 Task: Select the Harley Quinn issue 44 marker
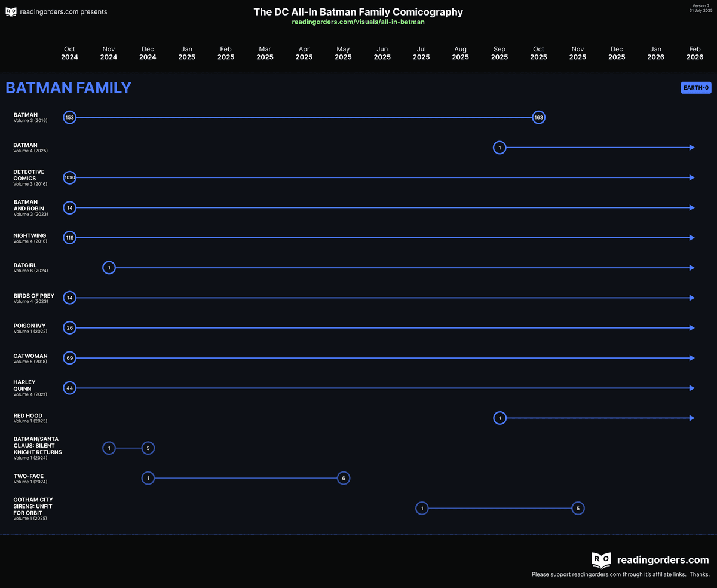coord(70,388)
